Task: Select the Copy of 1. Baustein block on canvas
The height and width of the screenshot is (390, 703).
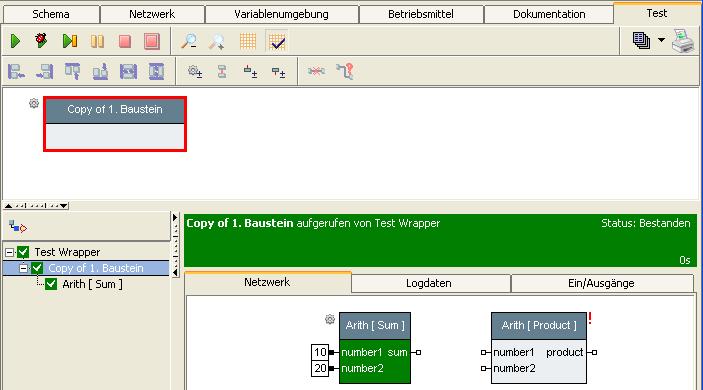Action: tap(115, 124)
